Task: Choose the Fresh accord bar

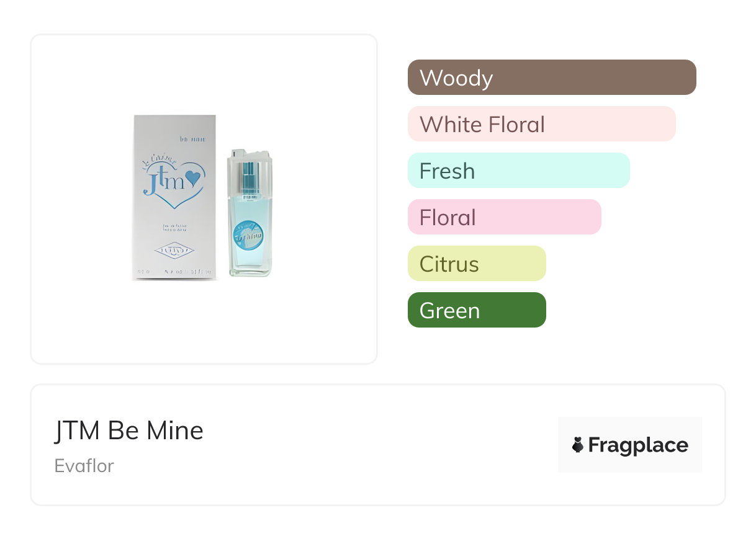Action: (518, 171)
